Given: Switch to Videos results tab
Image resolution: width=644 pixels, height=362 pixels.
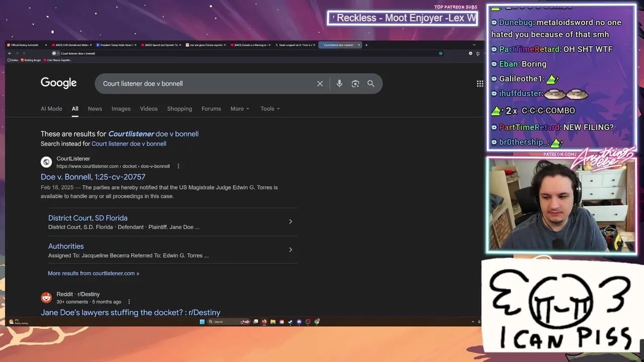Looking at the screenshot, I should pyautogui.click(x=149, y=109).
